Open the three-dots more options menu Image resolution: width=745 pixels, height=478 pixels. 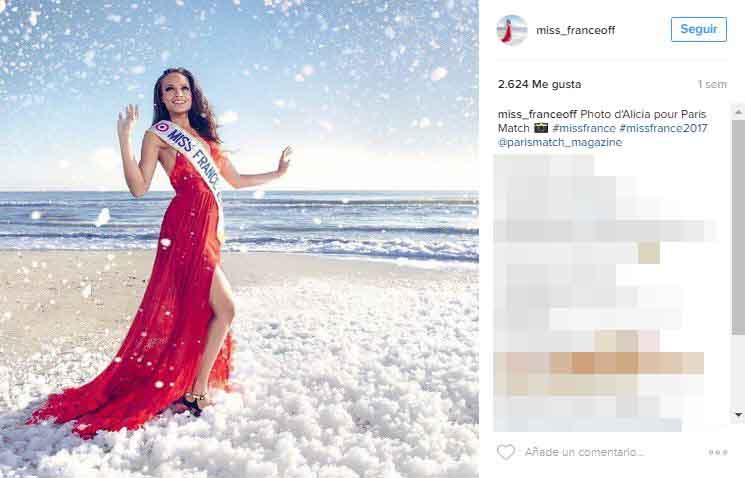pos(718,452)
